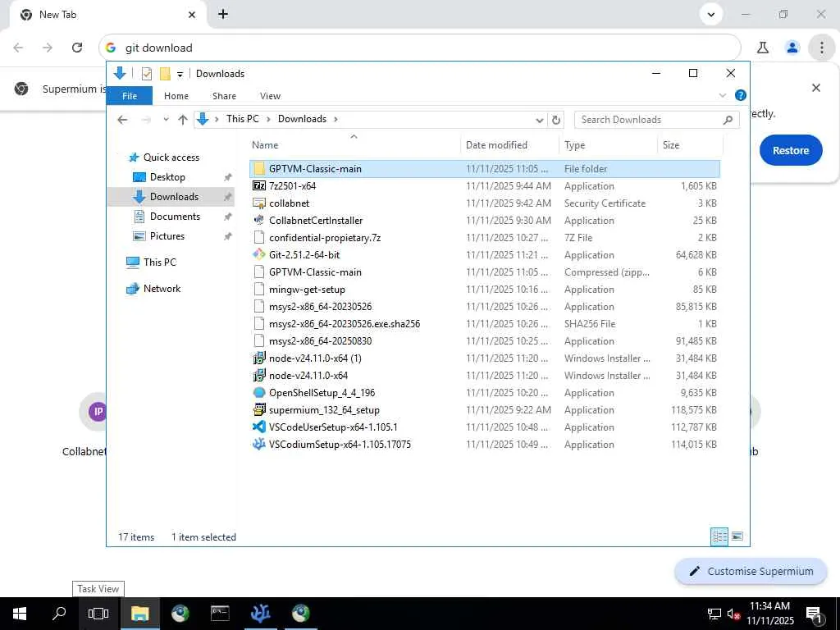This screenshot has width=840, height=630.
Task: Click the GPTVM-Classic-main folder icon
Action: point(258,169)
